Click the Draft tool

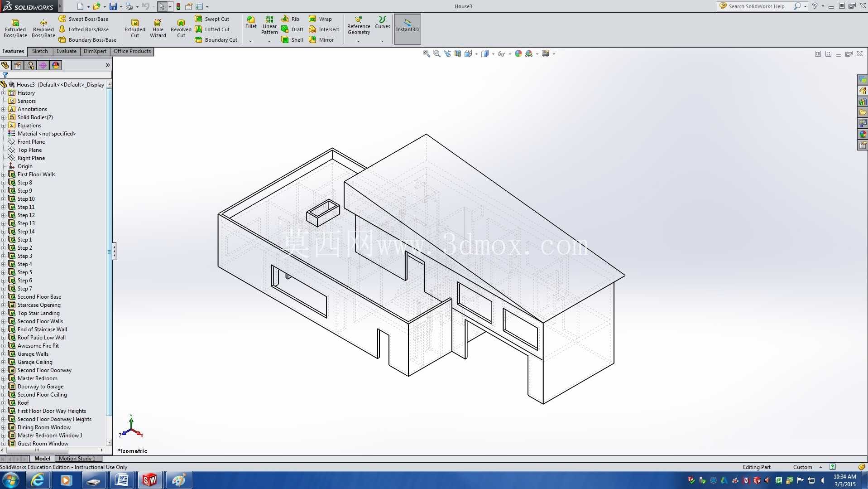pyautogui.click(x=293, y=29)
